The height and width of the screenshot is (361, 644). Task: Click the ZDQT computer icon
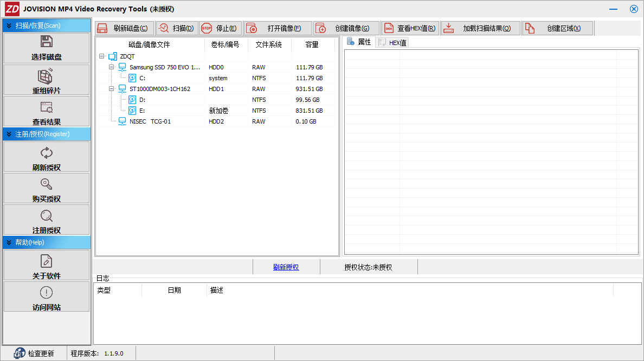(113, 56)
